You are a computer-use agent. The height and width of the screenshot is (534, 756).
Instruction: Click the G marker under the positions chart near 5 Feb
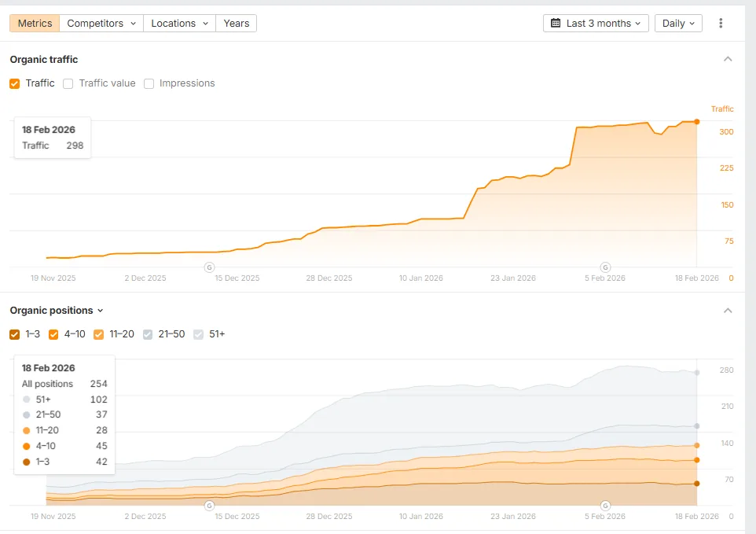(x=605, y=506)
